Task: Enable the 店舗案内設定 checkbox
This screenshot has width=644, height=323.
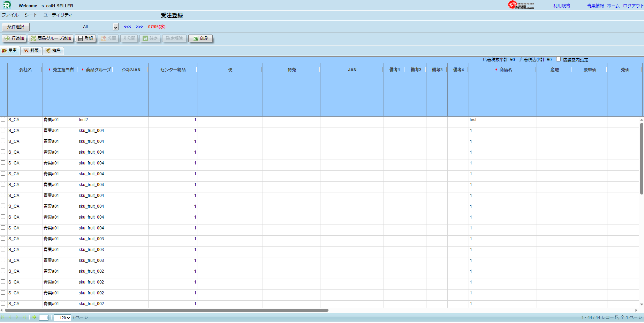Action: point(558,59)
